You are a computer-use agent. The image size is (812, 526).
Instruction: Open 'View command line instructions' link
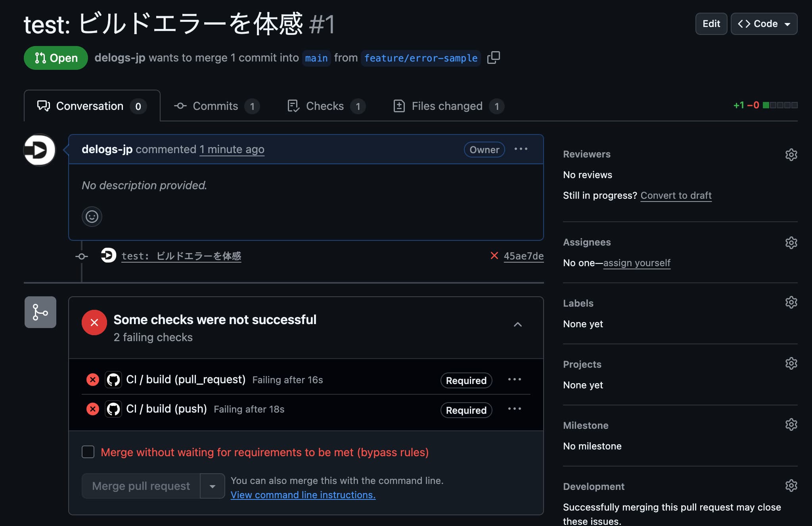click(x=303, y=495)
